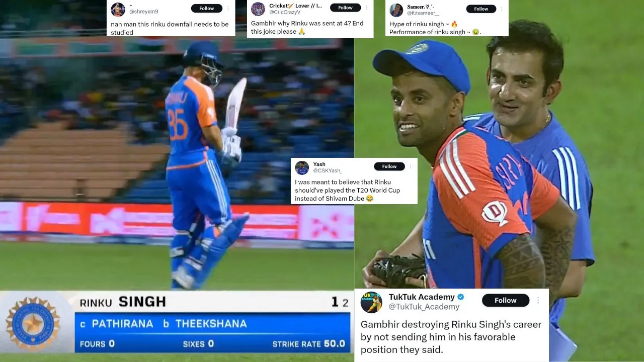The height and width of the screenshot is (362, 644).
Task: Open Cricket Lover profile avatar
Action: pos(258,9)
